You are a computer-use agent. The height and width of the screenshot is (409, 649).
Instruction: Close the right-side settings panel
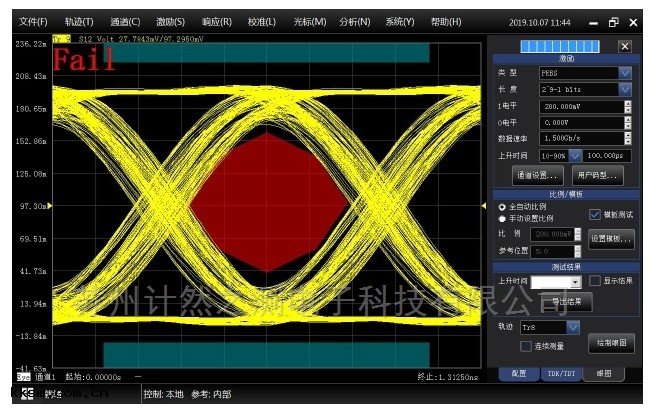(x=625, y=46)
